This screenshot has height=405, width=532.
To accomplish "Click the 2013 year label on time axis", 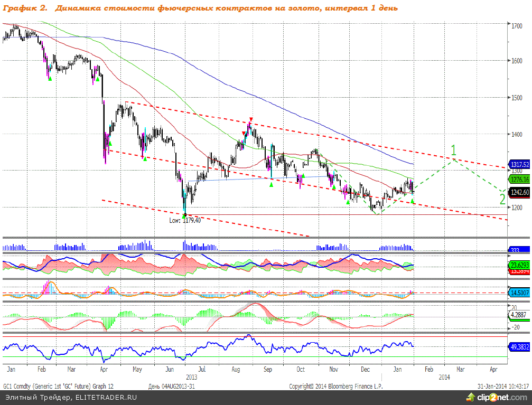I will (192, 377).
